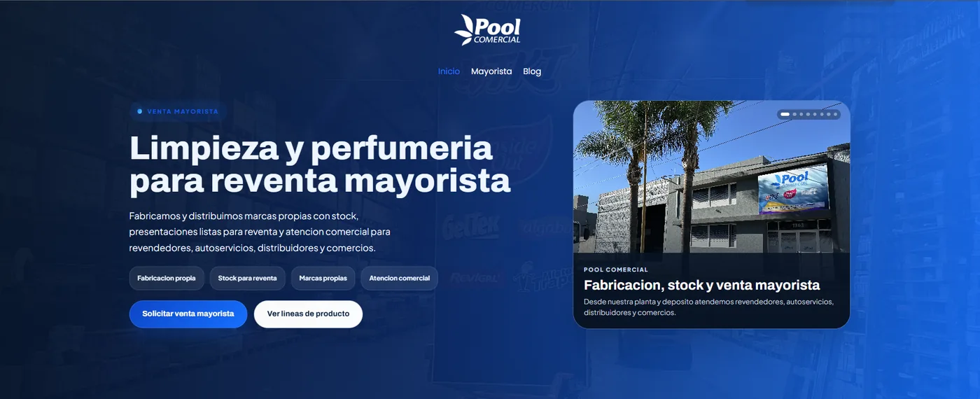Click the Pool Comercial logo
Viewport: 980px width, 399px height.
coord(487,31)
